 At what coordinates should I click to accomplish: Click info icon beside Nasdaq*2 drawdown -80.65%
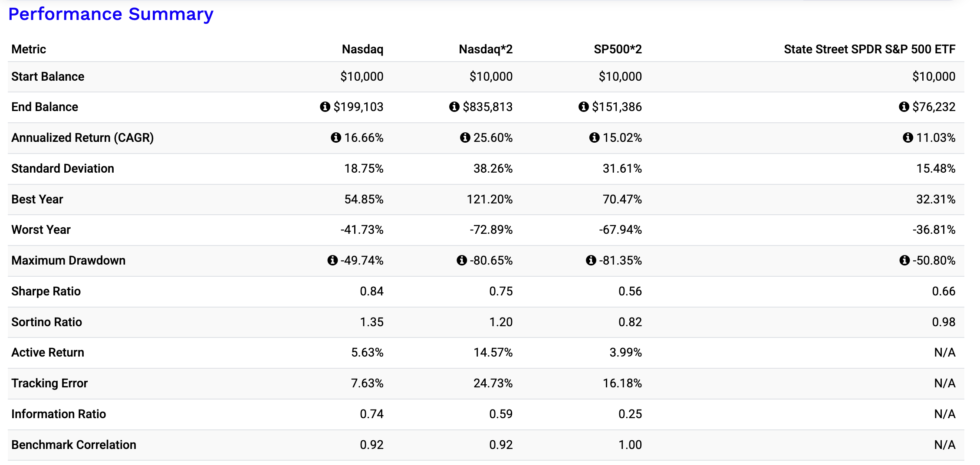(x=462, y=260)
